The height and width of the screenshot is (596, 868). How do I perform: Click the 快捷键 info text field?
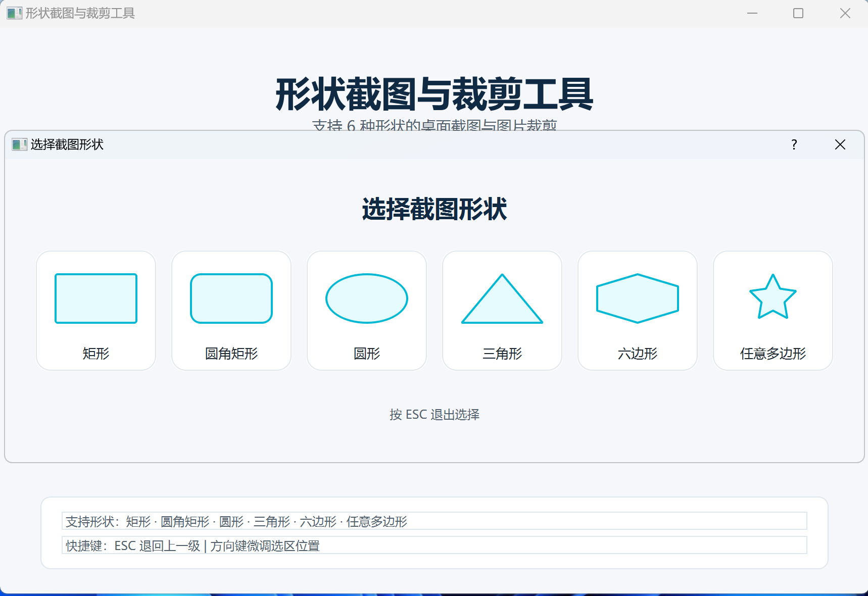[435, 545]
